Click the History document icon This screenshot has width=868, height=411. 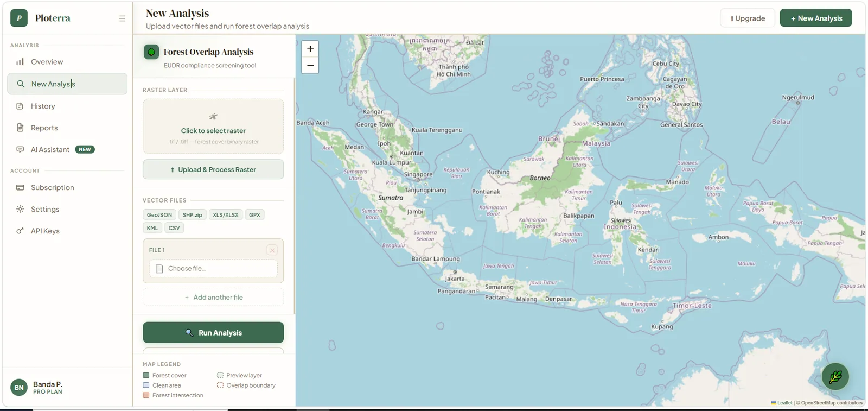pos(20,106)
